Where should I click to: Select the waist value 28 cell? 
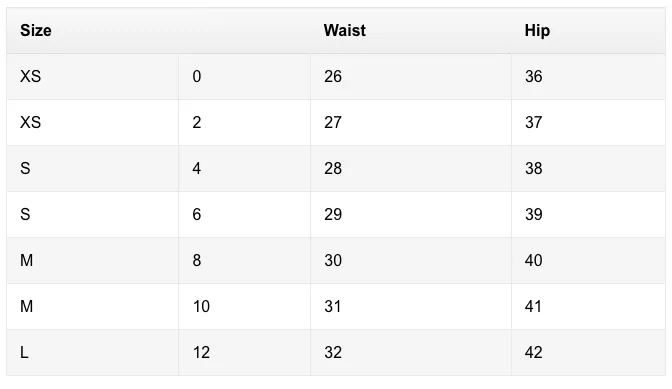411,168
